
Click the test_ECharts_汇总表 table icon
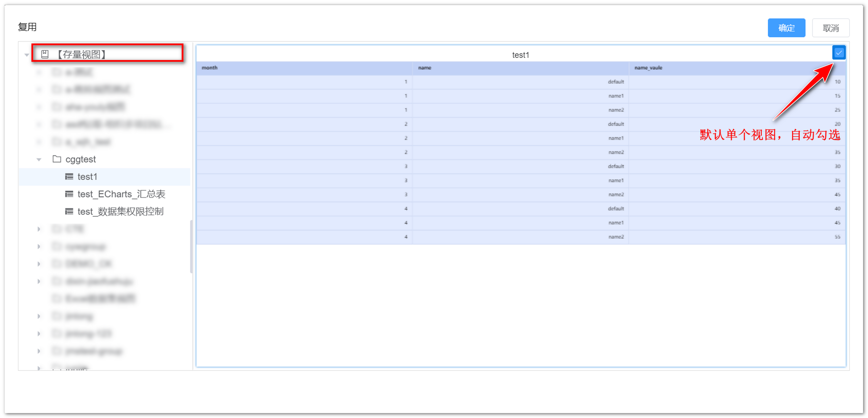point(69,194)
